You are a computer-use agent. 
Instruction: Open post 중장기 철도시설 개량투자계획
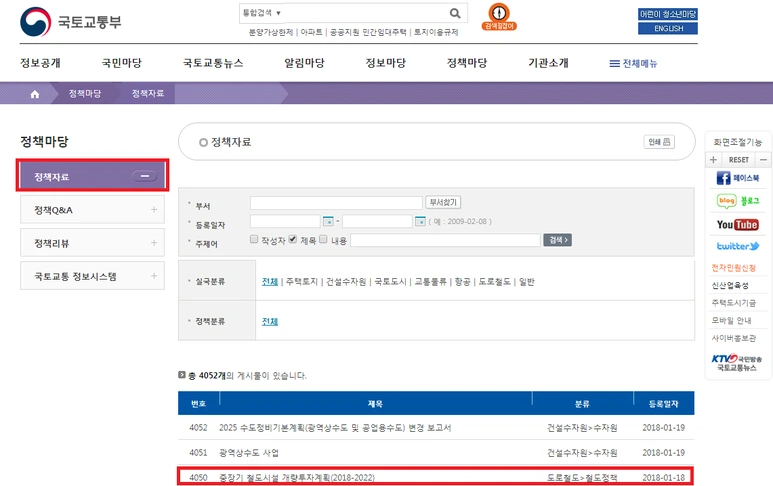click(297, 477)
